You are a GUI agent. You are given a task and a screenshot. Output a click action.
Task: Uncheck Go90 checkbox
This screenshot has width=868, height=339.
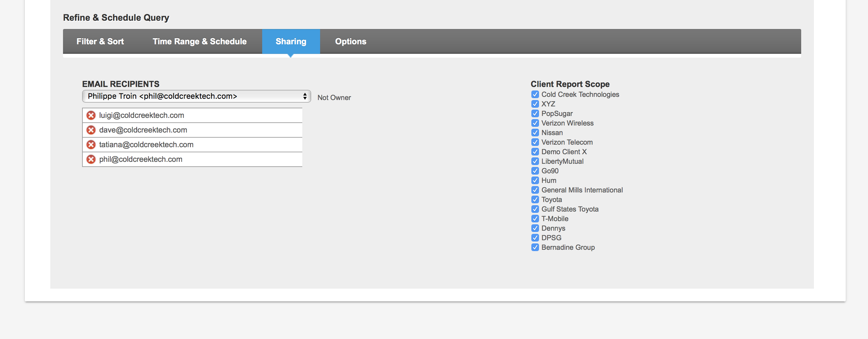pyautogui.click(x=535, y=171)
